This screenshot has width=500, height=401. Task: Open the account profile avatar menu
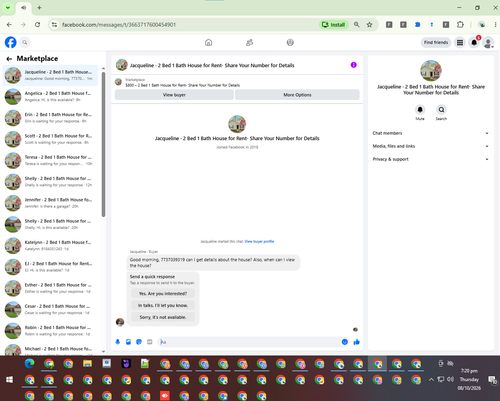[x=488, y=42]
